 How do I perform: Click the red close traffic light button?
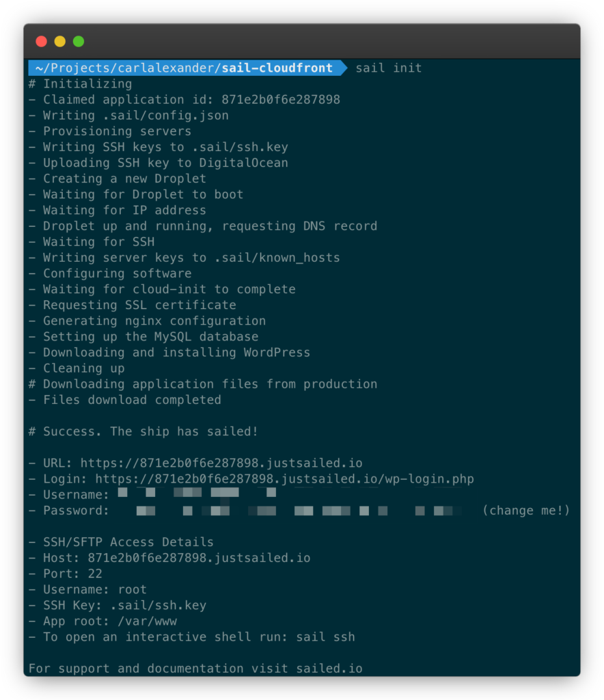[41, 41]
